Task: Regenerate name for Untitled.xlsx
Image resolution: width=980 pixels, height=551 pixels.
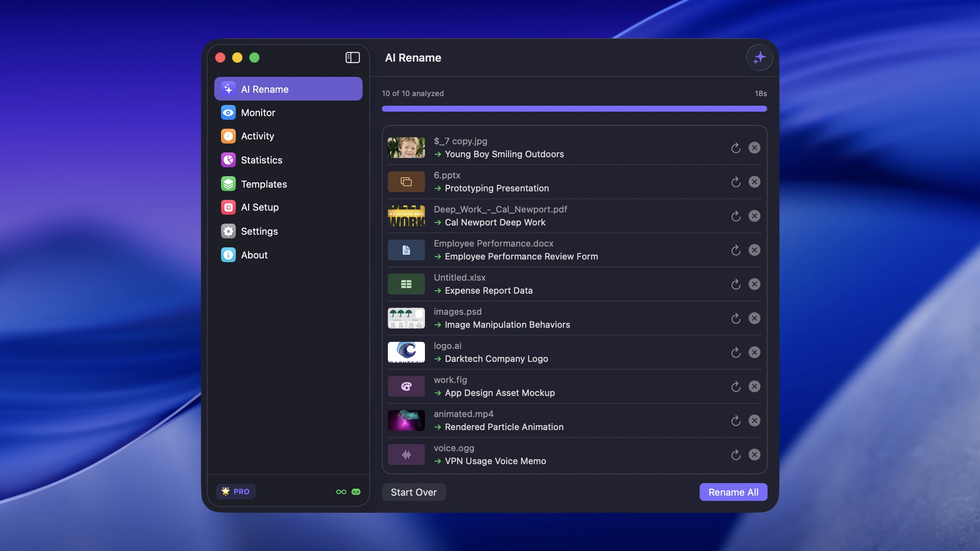Action: click(x=736, y=284)
